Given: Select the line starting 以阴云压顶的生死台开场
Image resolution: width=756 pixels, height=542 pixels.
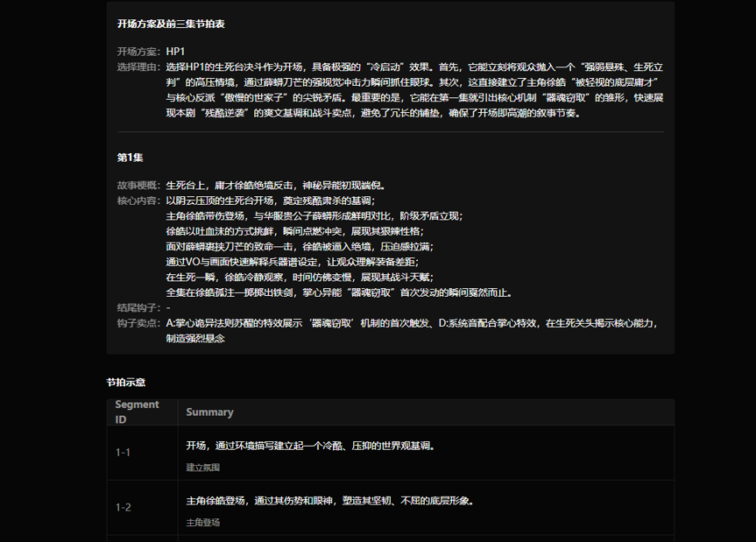Looking at the screenshot, I should 271,201.
